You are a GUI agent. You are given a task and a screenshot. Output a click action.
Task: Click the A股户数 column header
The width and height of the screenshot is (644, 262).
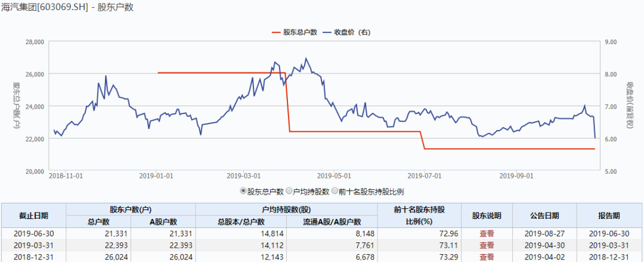pyautogui.click(x=163, y=221)
